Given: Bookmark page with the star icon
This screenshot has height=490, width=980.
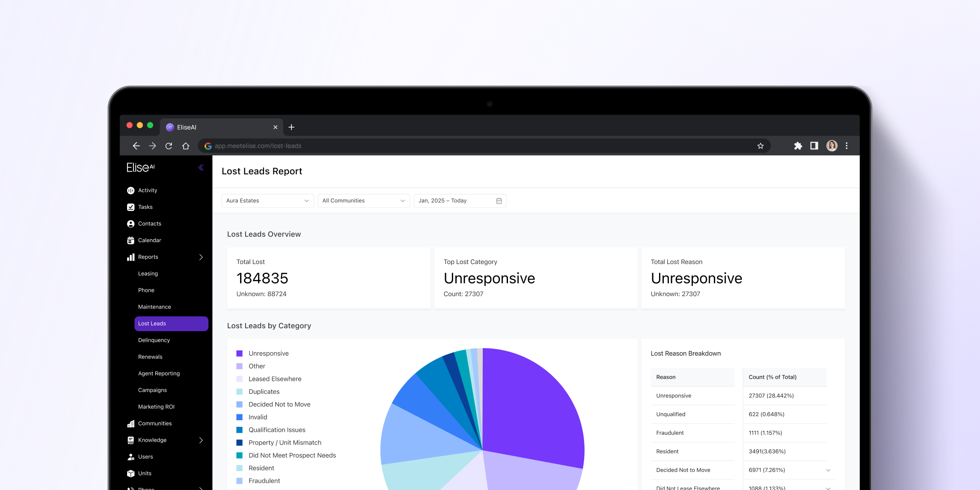Looking at the screenshot, I should 760,146.
